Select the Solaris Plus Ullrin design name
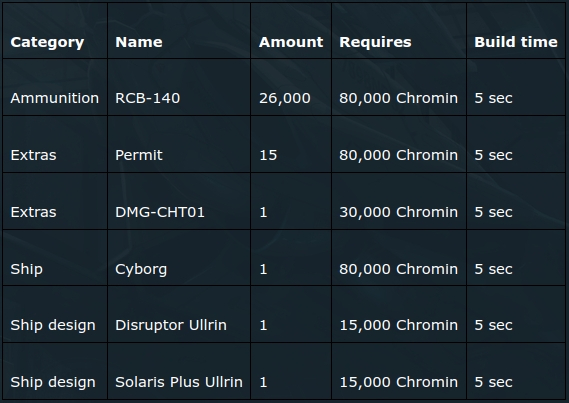Viewport: 569px width, 403px height. 179,382
